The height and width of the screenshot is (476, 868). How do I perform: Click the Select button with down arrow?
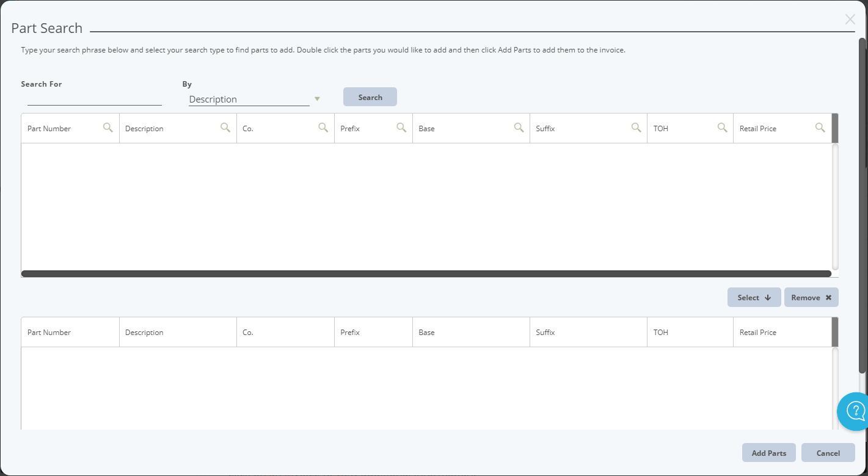tap(754, 297)
